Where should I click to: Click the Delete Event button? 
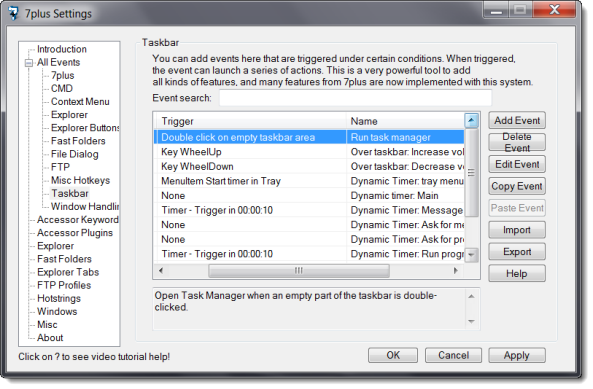click(517, 143)
